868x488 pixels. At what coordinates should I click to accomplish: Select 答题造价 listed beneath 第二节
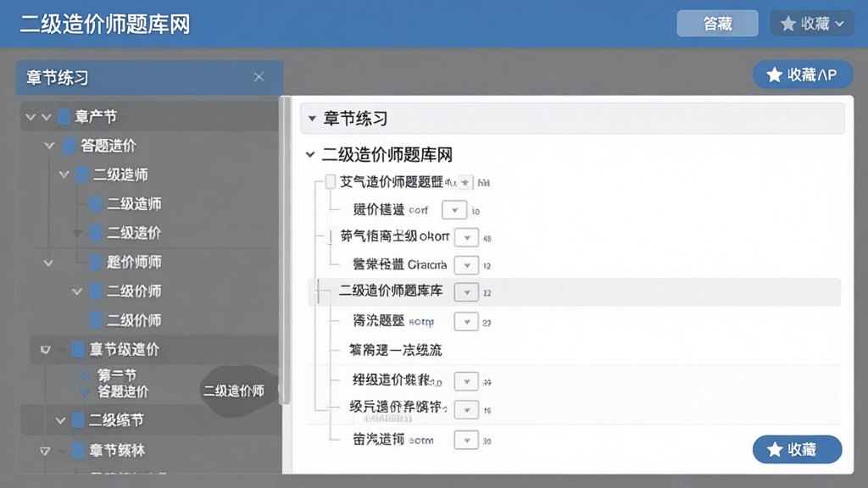(123, 391)
